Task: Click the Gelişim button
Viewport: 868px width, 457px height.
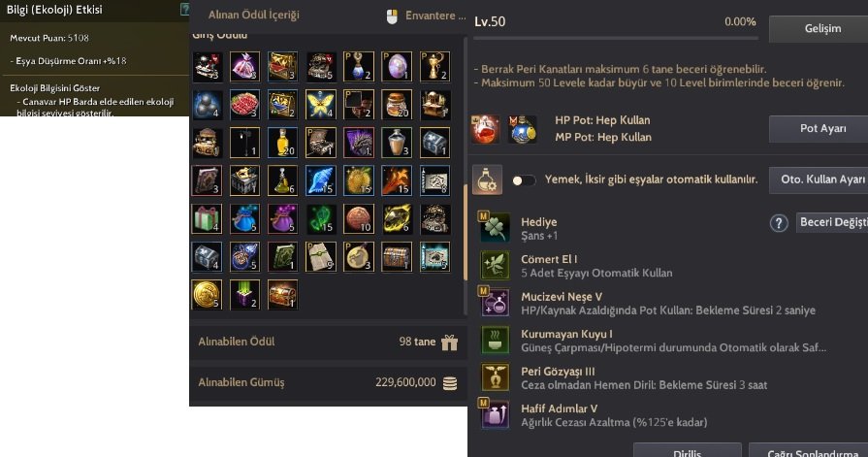Action: click(x=822, y=28)
